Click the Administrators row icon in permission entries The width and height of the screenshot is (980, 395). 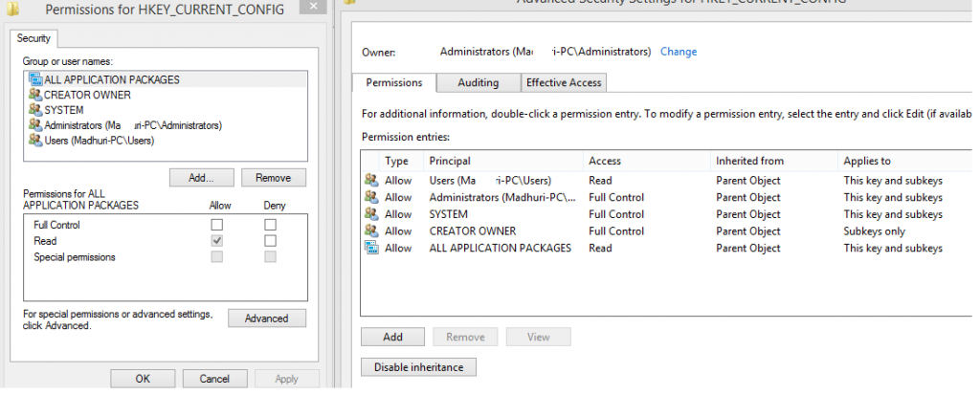[x=371, y=197]
